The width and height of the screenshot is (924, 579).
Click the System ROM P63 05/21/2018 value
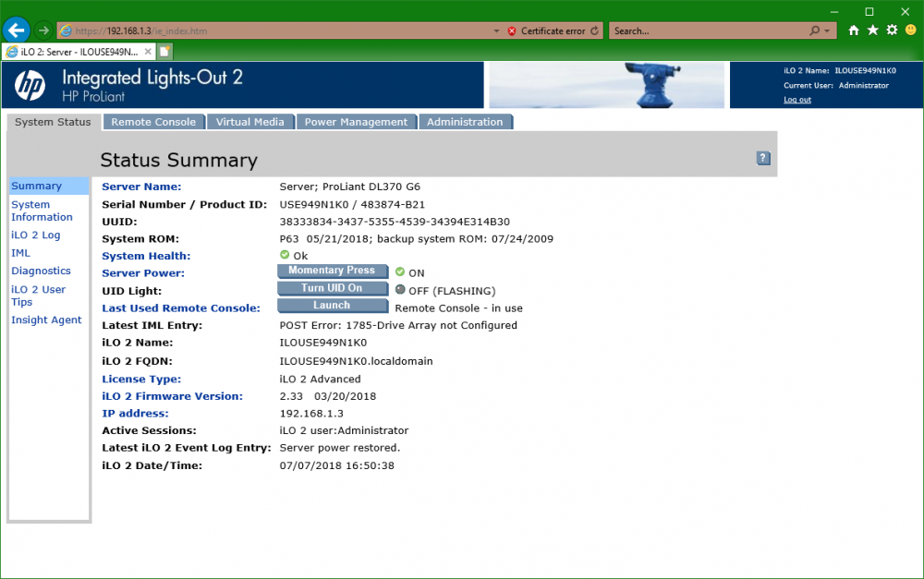tap(417, 239)
